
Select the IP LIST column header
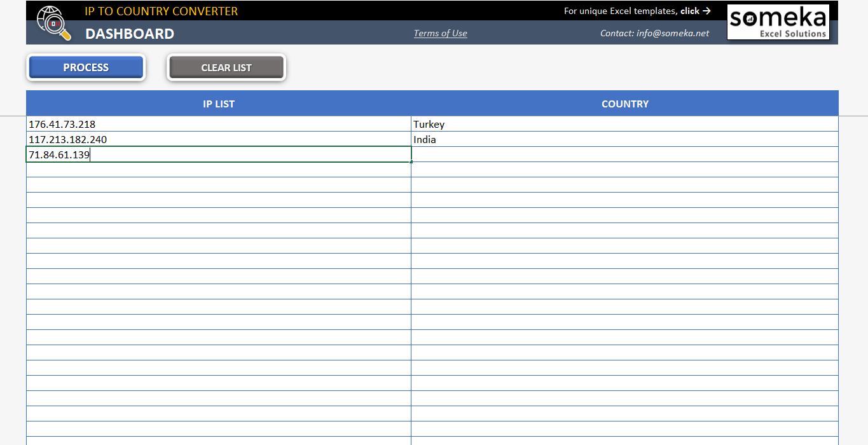[219, 103]
